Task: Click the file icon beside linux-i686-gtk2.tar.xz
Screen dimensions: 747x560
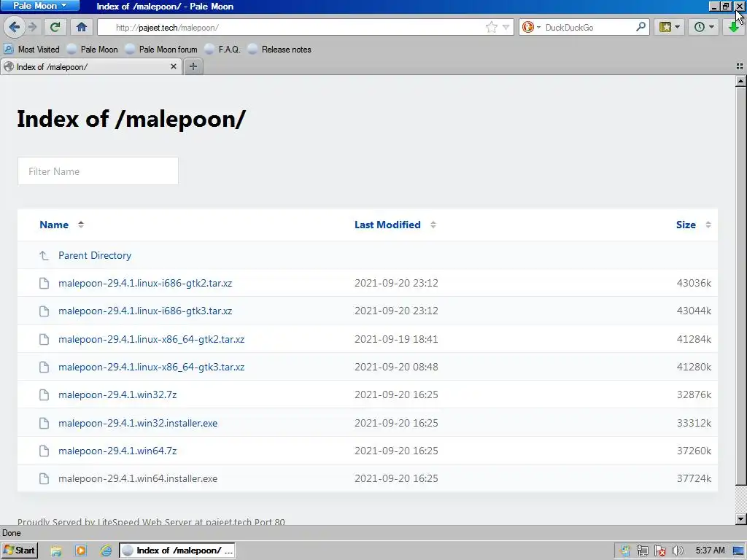Action: 44,284
